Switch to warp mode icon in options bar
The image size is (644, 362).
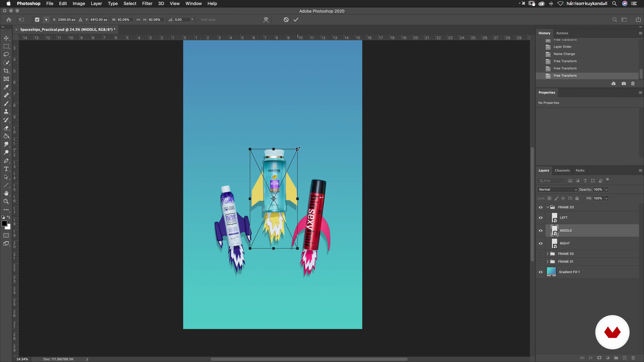coord(266,20)
